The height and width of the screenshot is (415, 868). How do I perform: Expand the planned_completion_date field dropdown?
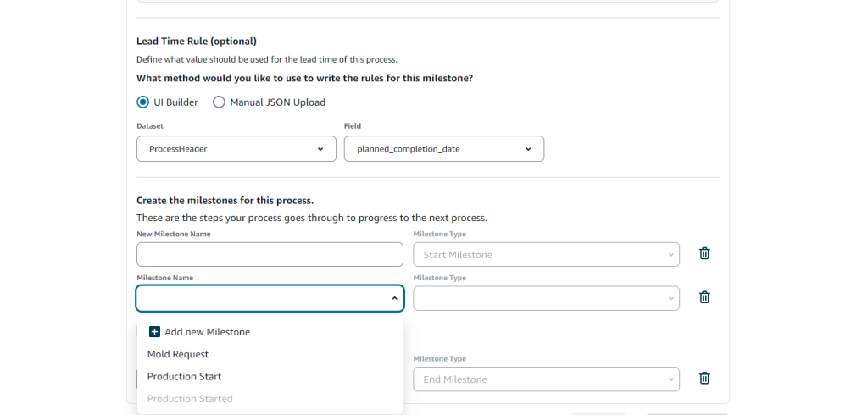click(443, 149)
